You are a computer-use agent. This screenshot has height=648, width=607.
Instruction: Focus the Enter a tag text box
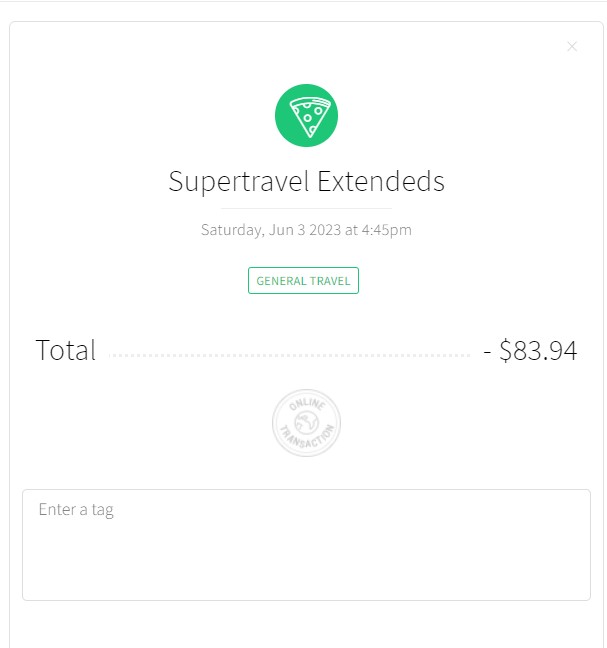tap(306, 545)
